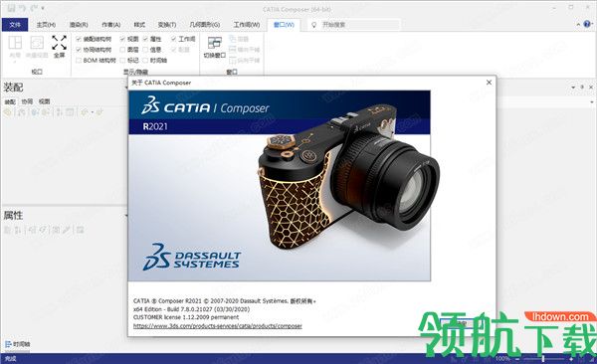Switch to the 样式 ribbon tab
This screenshot has width=597, height=364.
pyautogui.click(x=139, y=25)
